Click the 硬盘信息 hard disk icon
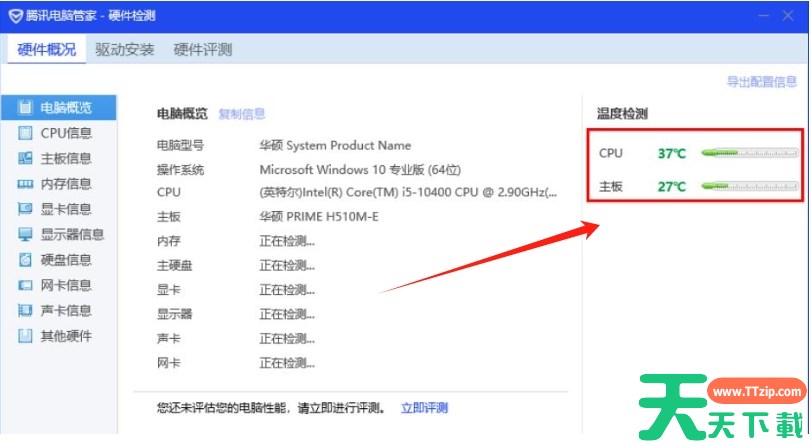Screen dimensions: 811x447 25,260
